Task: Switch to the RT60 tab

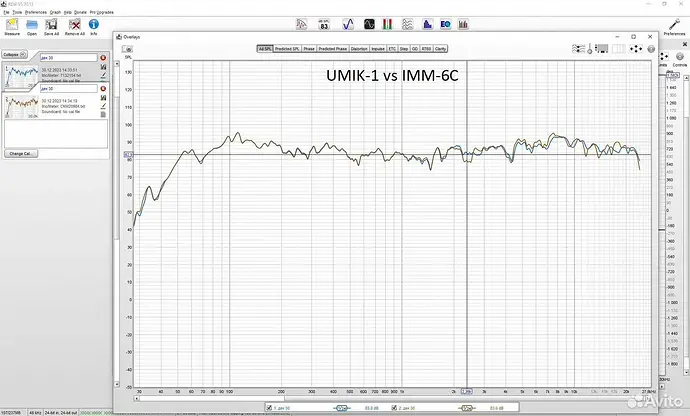Action: [426, 49]
